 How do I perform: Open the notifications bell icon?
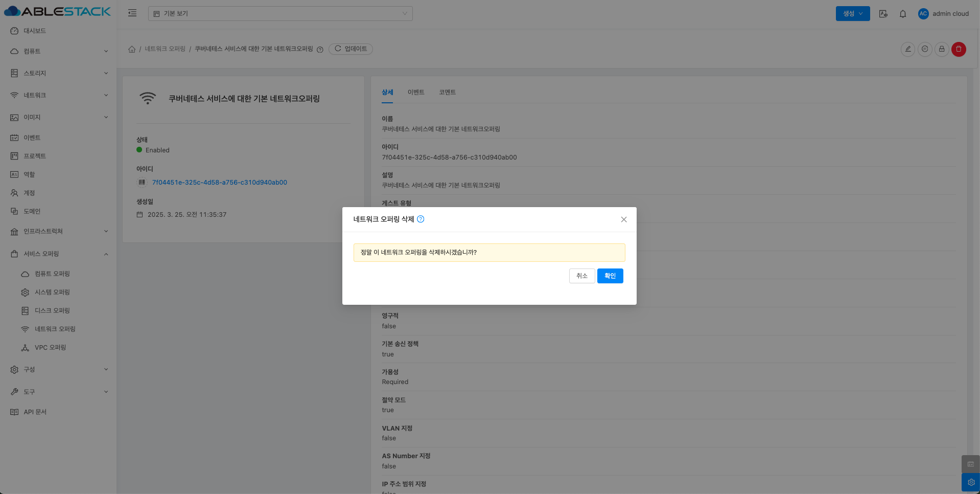(903, 14)
